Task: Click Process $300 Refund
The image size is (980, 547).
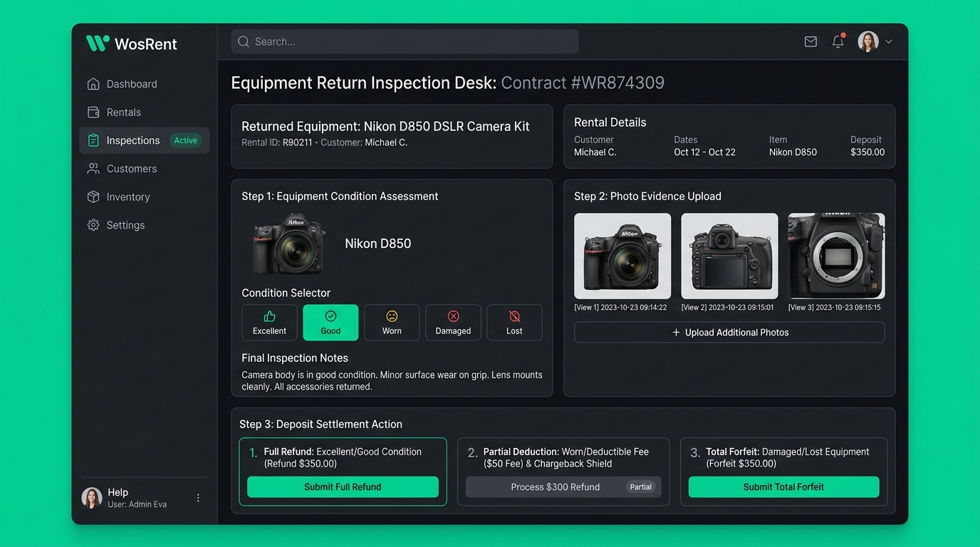Action: (x=563, y=487)
